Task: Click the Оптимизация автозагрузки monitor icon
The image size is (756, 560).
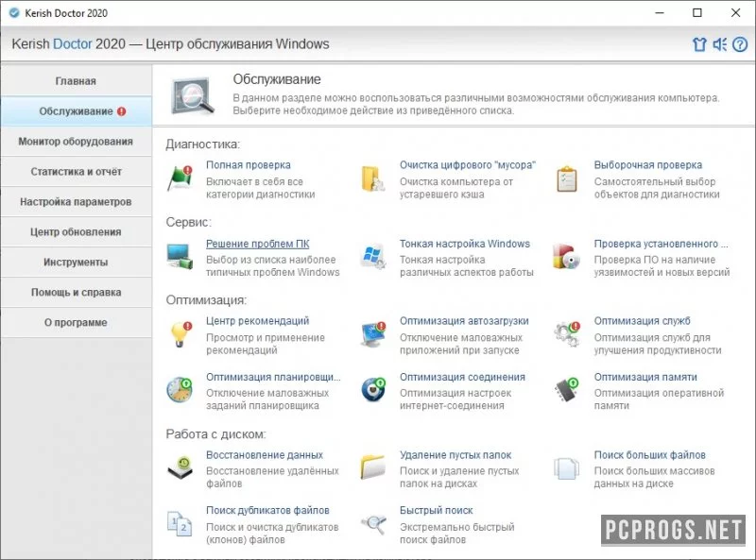Action: 373,334
